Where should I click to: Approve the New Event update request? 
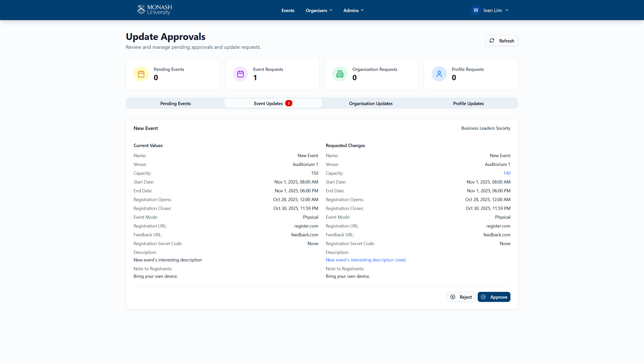coord(494,297)
